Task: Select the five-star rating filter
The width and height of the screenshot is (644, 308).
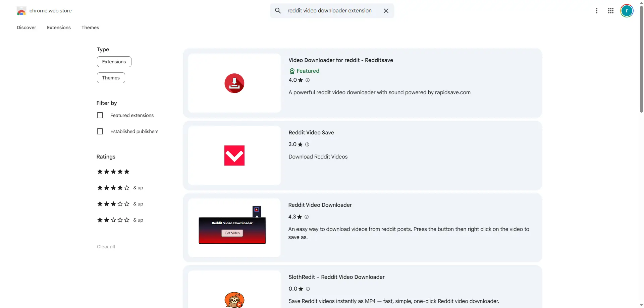Action: tap(113, 172)
